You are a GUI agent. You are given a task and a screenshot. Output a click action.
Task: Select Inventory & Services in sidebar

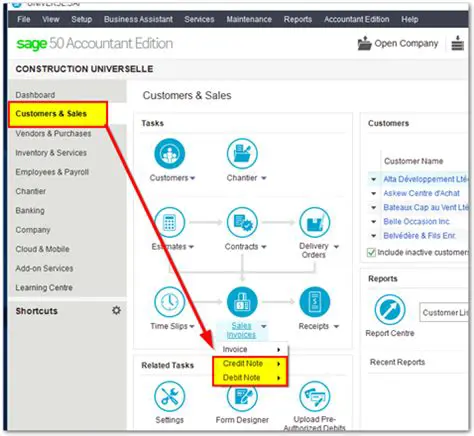coord(51,153)
